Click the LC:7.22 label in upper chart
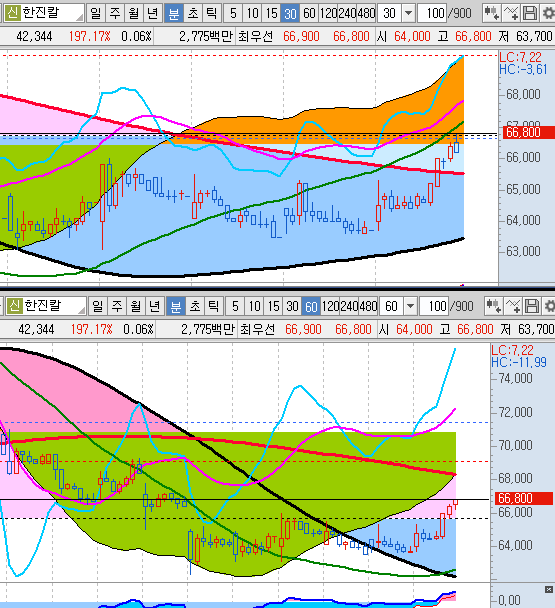The image size is (555, 608). click(x=520, y=57)
